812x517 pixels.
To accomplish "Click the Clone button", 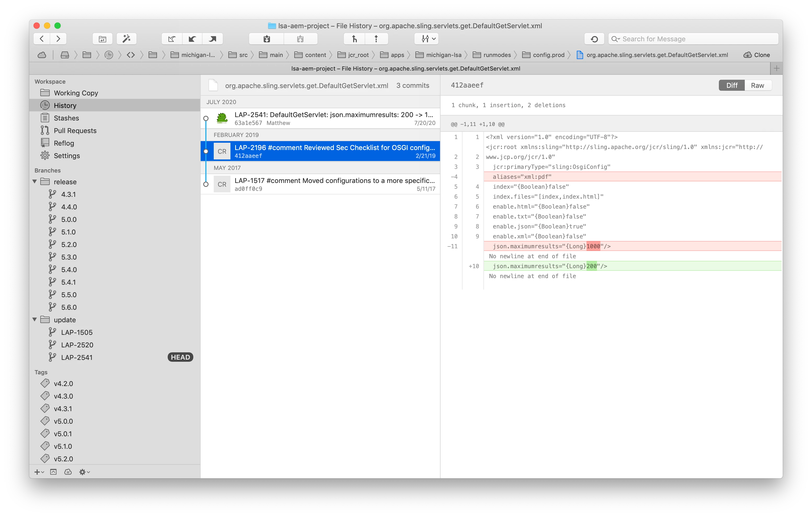I will pos(757,55).
